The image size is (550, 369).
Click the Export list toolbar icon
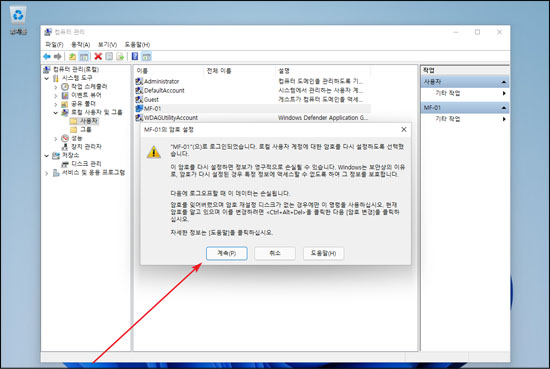click(x=120, y=56)
